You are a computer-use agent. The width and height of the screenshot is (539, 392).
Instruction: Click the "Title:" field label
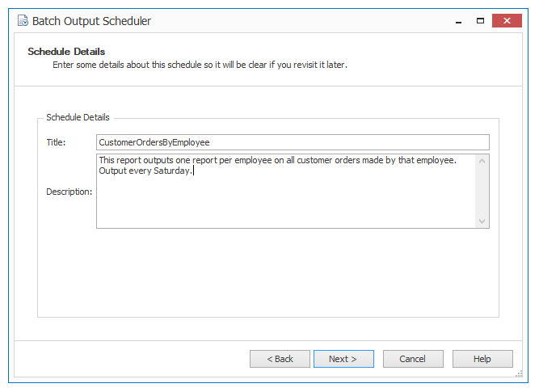pyautogui.click(x=56, y=142)
